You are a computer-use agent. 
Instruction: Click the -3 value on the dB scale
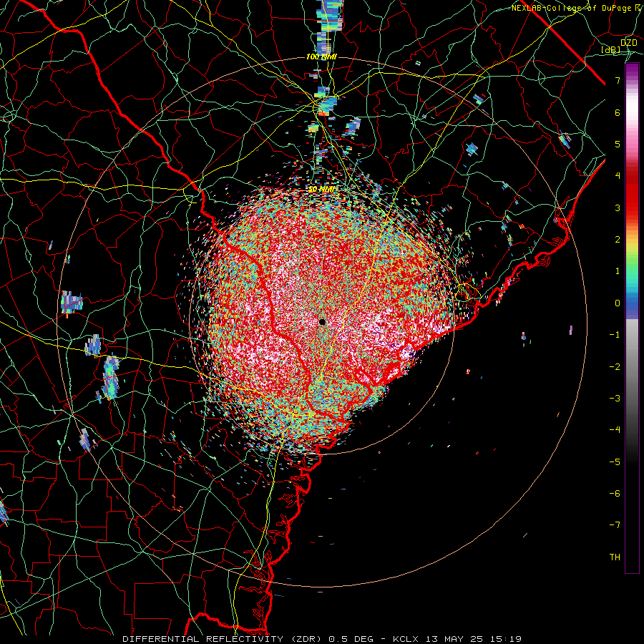(x=615, y=399)
